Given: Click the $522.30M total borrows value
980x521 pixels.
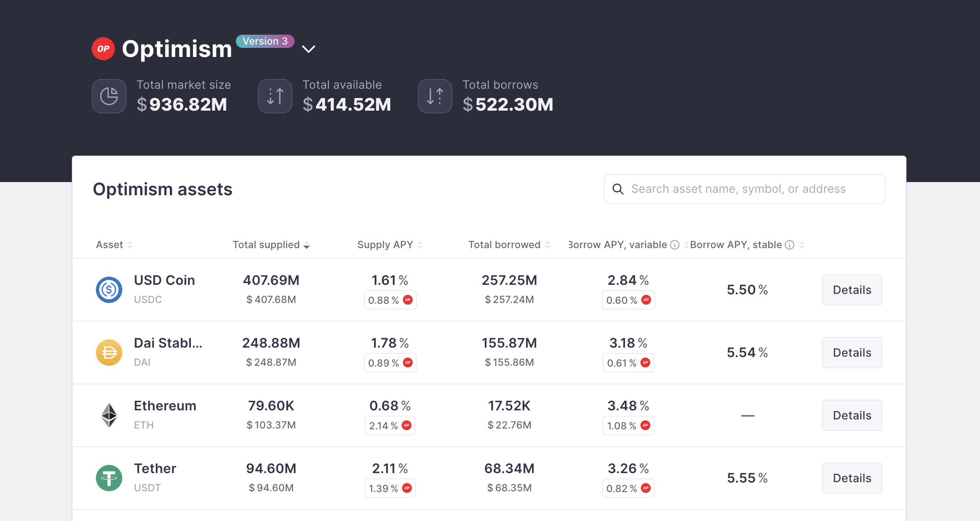Looking at the screenshot, I should point(508,104).
